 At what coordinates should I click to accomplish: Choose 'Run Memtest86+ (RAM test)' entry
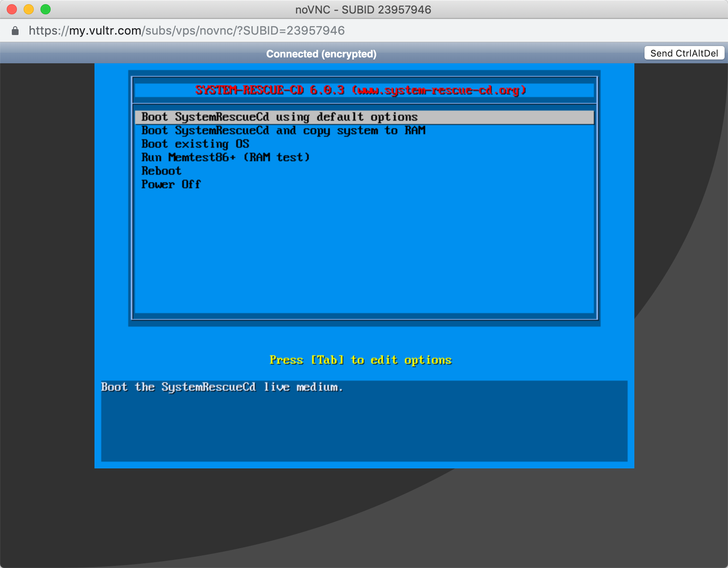(226, 158)
